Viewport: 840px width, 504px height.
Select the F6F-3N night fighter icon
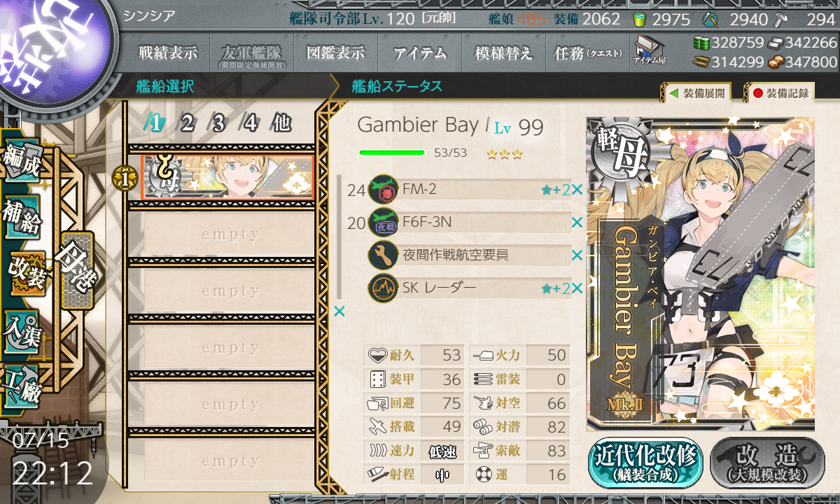383,223
